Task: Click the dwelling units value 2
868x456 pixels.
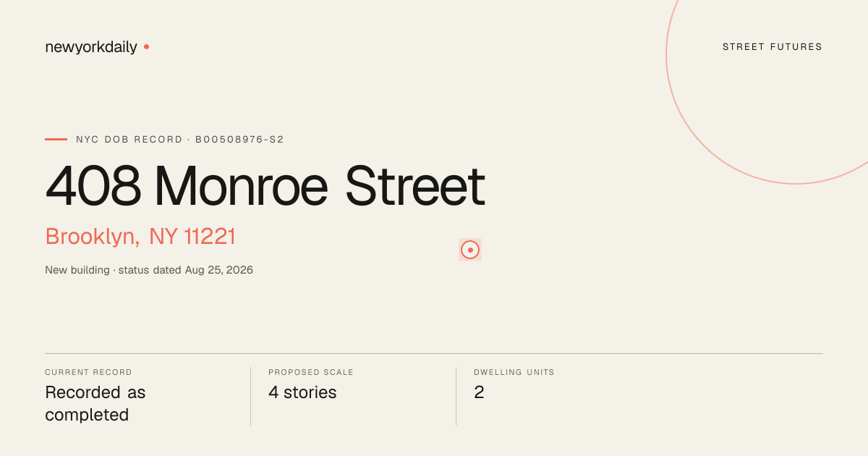Action: coord(479,392)
